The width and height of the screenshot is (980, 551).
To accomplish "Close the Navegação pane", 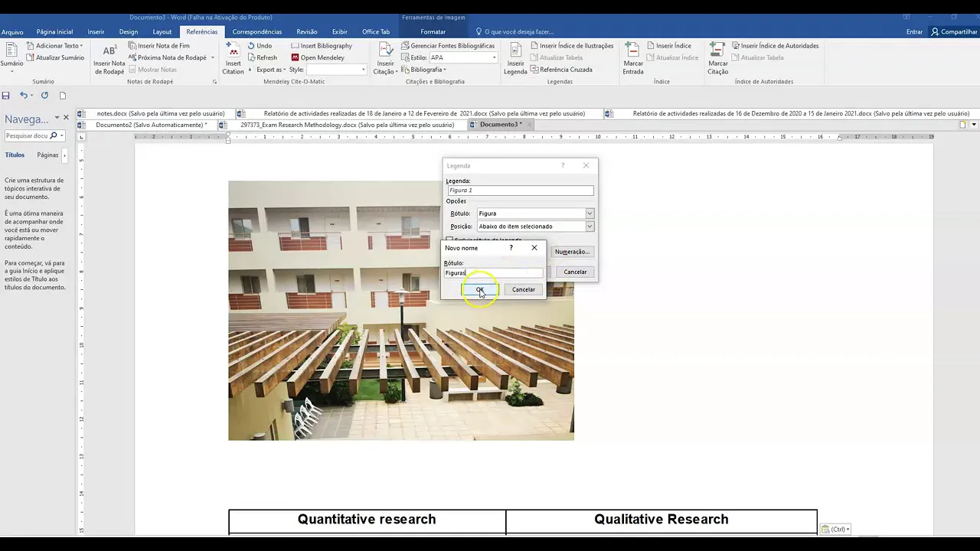I will pos(66,118).
